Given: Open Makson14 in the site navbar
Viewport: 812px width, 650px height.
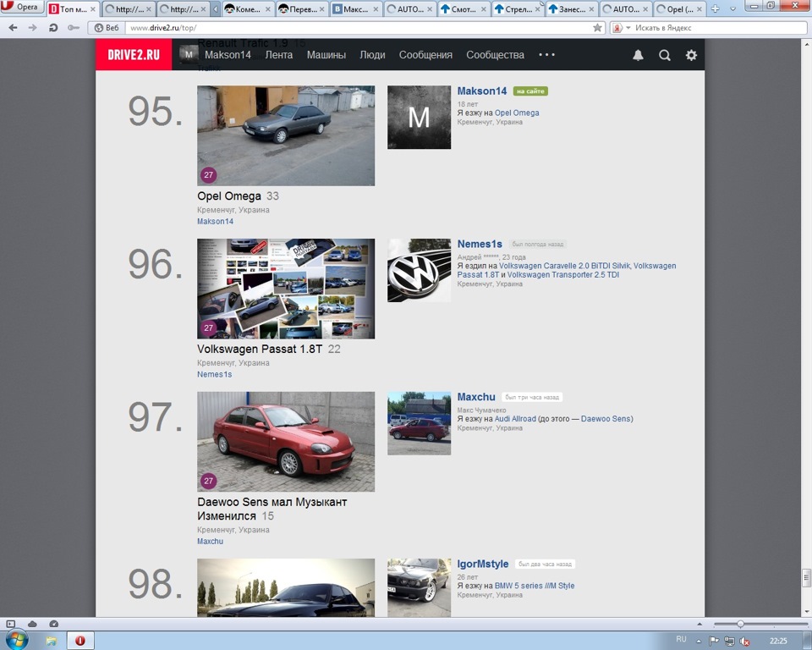Looking at the screenshot, I should (x=228, y=54).
